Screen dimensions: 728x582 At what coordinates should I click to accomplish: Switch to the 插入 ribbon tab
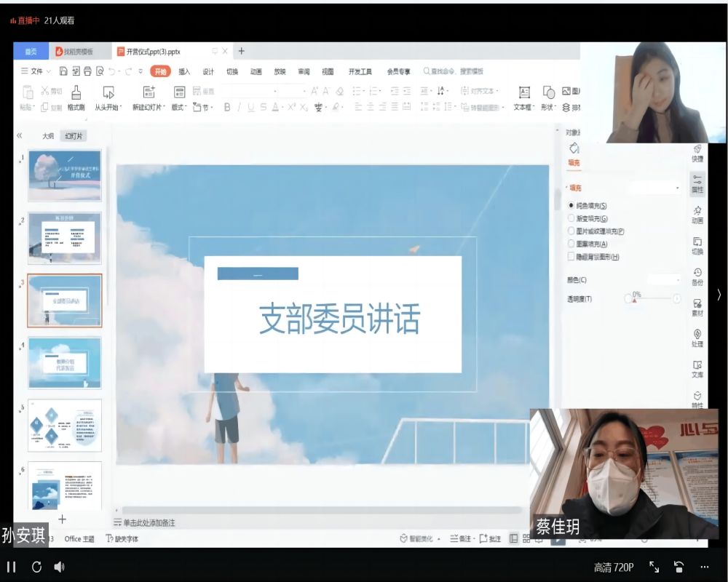tap(184, 71)
